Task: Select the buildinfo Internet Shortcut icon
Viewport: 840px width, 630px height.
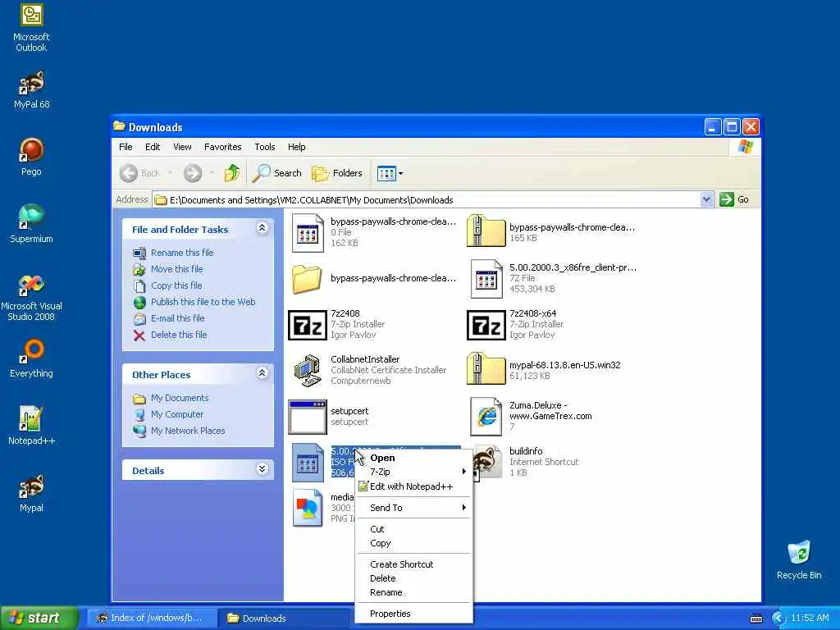Action: 487,462
